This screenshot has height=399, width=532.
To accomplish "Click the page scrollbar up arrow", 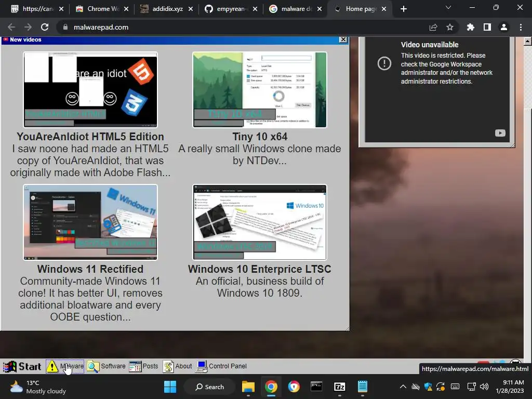I will click(528, 41).
